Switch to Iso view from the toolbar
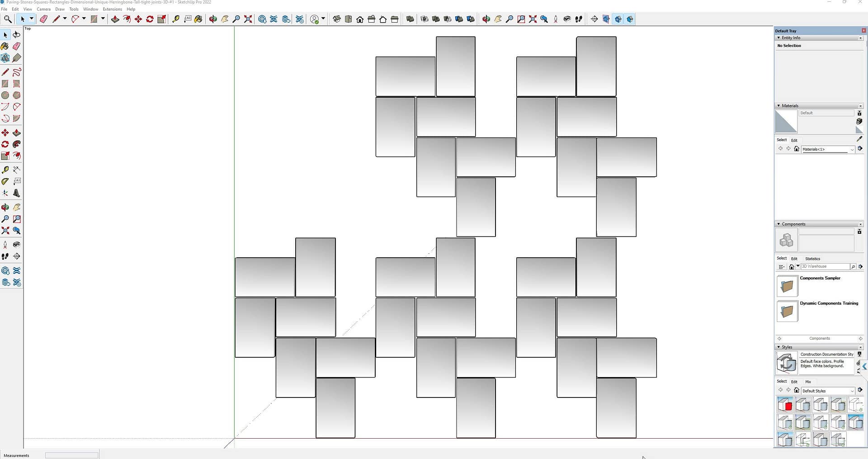 (x=337, y=19)
